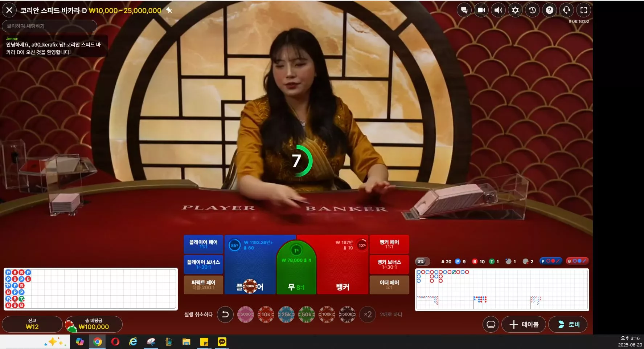Click the big road scoreboard grid
644x349 pixels.
(502, 282)
